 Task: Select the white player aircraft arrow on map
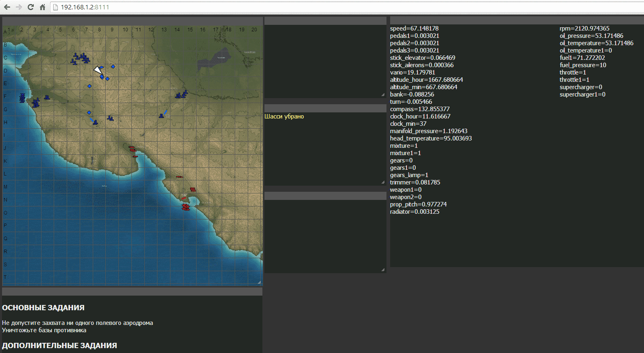[x=98, y=70]
